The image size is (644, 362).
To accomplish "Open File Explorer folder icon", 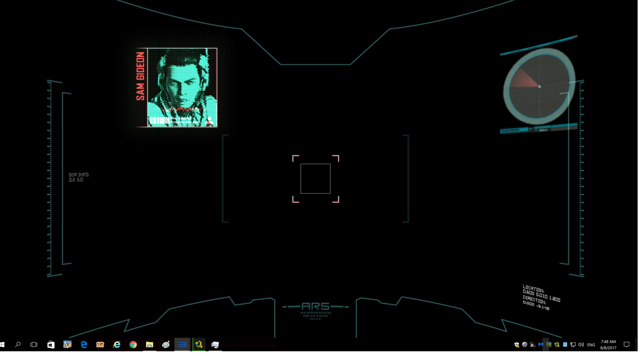I will tap(149, 345).
